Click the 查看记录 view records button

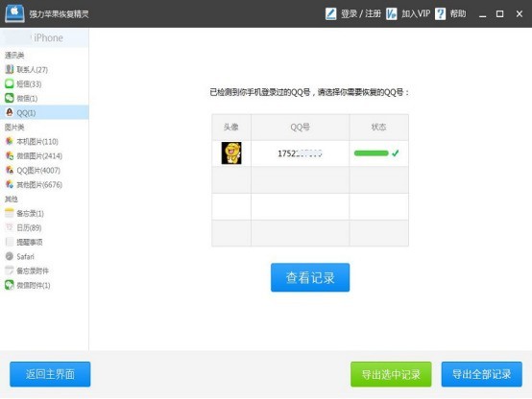310,277
